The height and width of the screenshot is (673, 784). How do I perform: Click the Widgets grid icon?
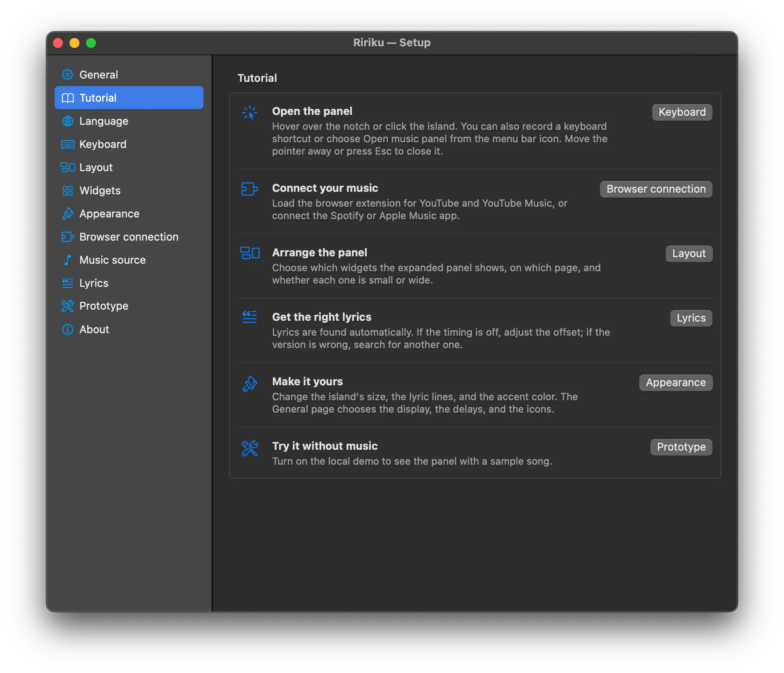point(67,191)
